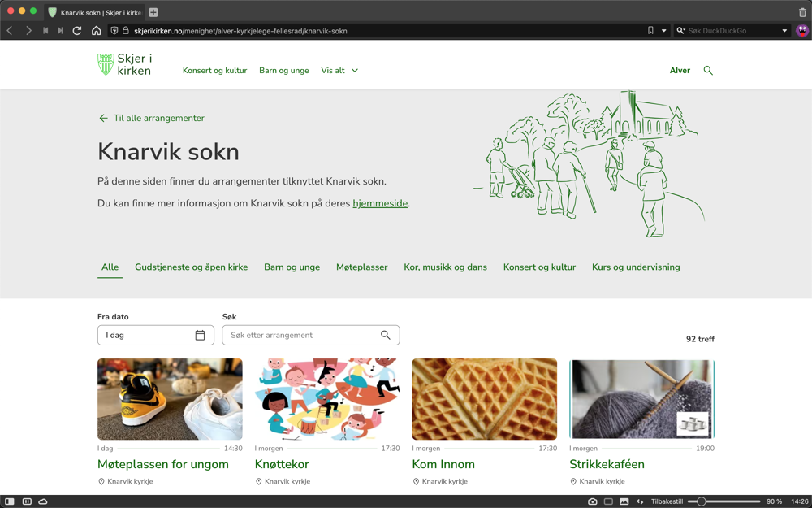The image size is (812, 508).
Task: Bookmark this page with bookmark icon
Action: click(x=650, y=31)
